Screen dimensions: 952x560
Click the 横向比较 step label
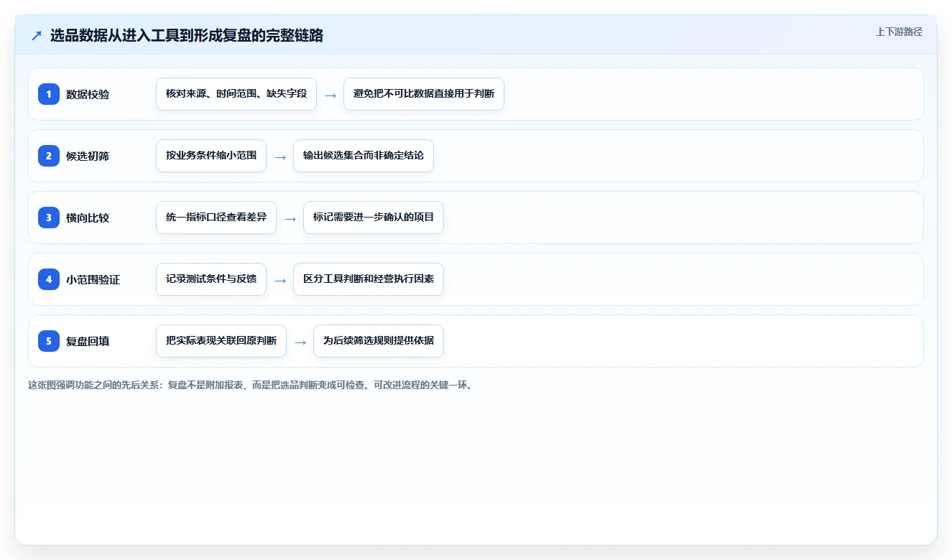coord(88,218)
